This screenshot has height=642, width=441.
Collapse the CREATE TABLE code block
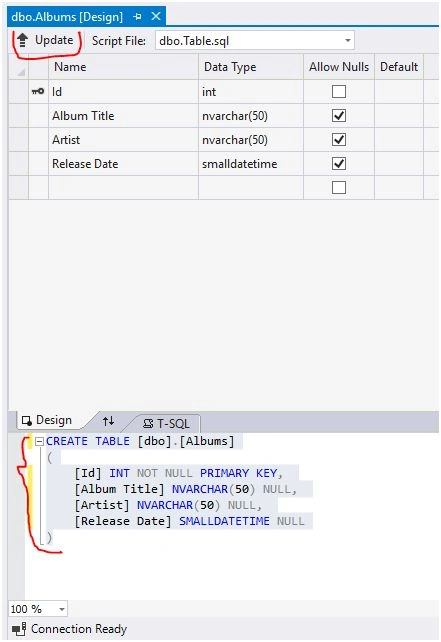click(39, 441)
